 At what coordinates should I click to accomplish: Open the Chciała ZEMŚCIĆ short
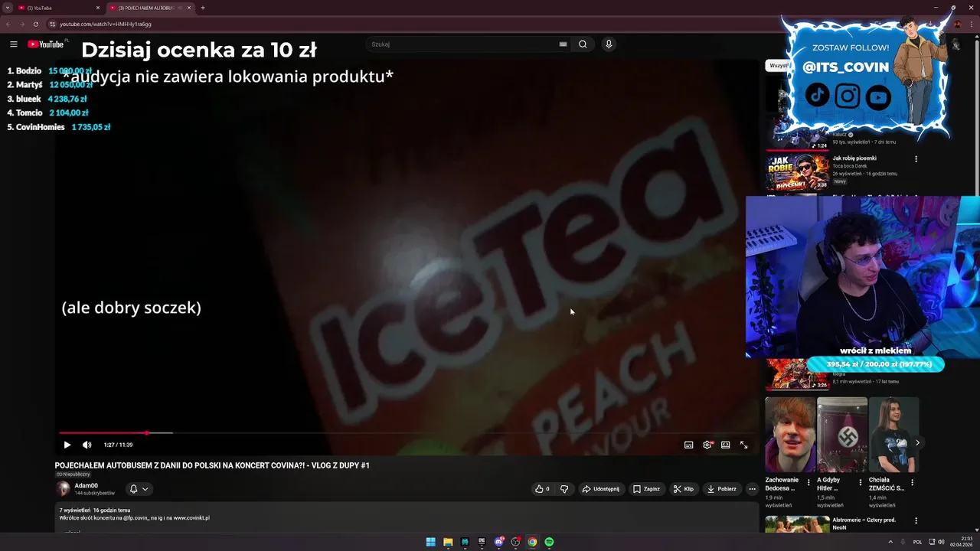tap(893, 434)
